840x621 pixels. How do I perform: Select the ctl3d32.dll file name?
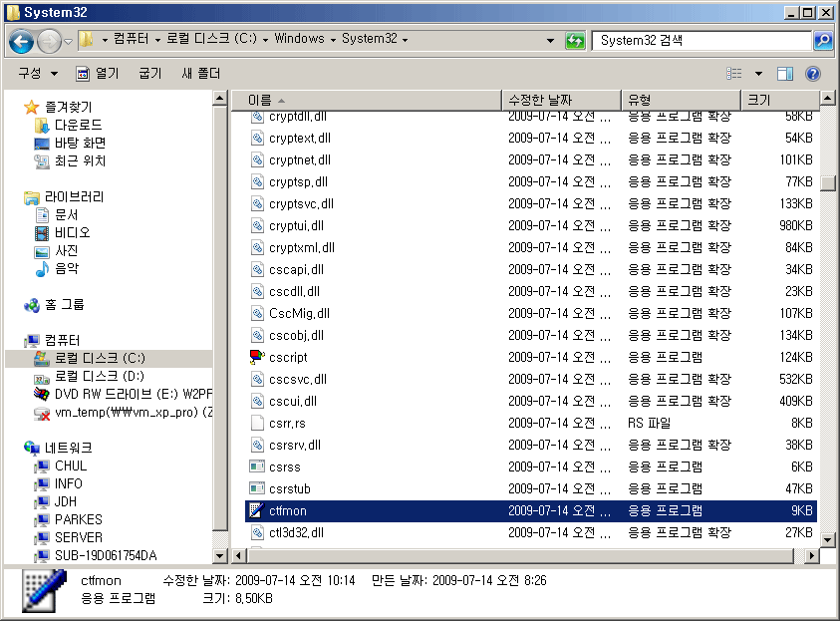click(296, 532)
